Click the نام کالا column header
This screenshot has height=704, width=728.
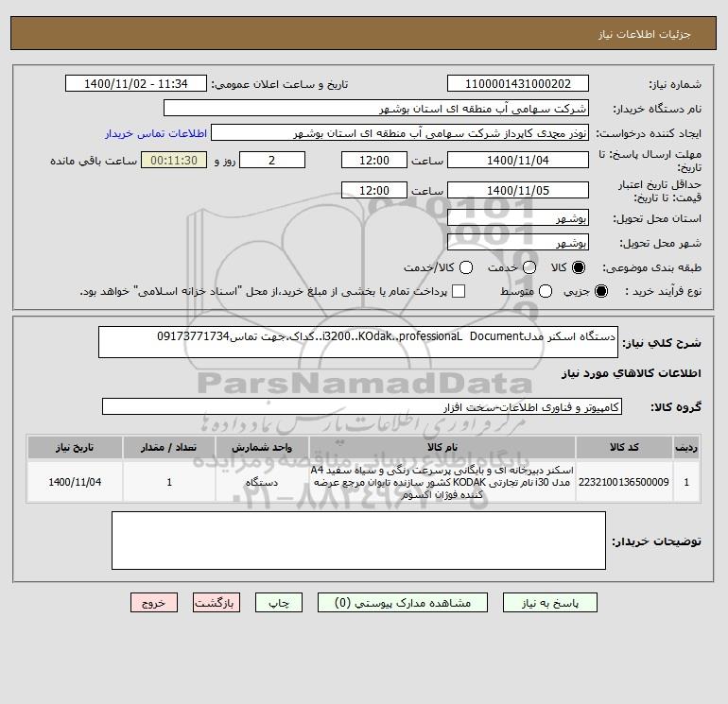click(442, 447)
